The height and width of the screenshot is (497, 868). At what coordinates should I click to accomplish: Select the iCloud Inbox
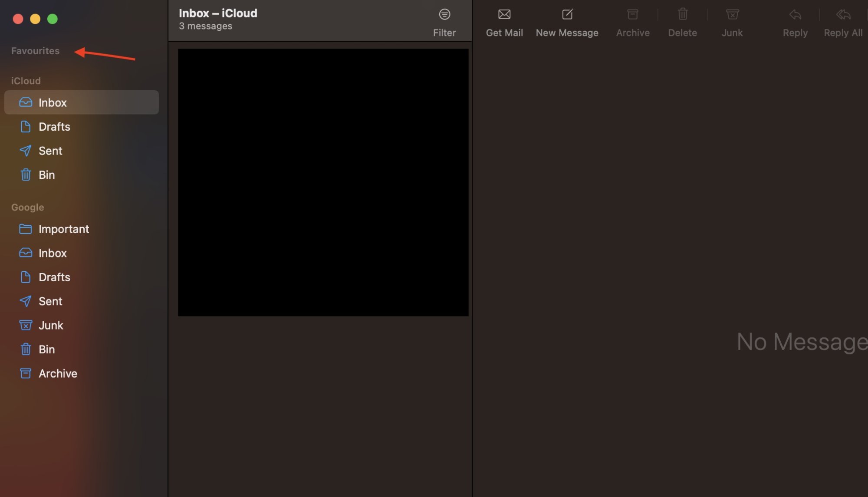click(x=53, y=102)
